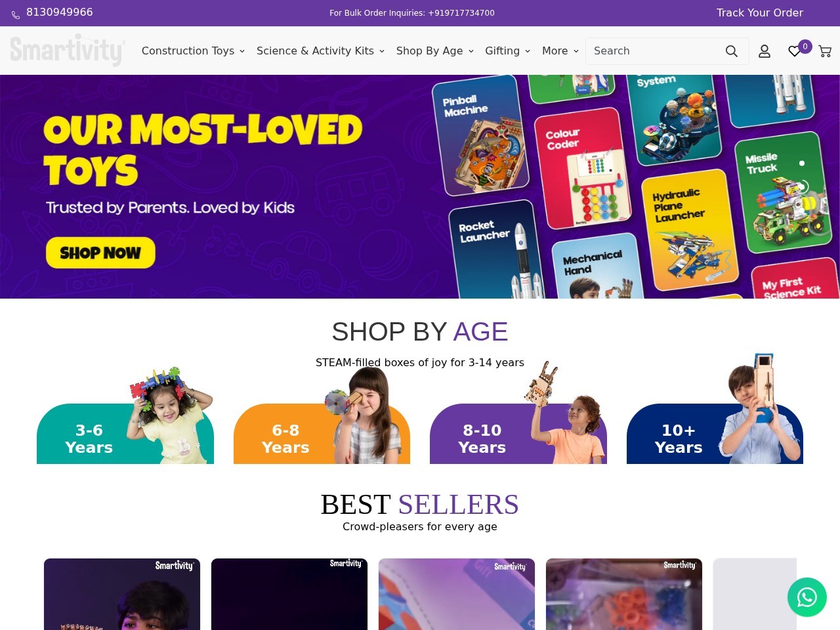Open the Shop By Age dropdown
840x630 pixels.
(x=434, y=51)
